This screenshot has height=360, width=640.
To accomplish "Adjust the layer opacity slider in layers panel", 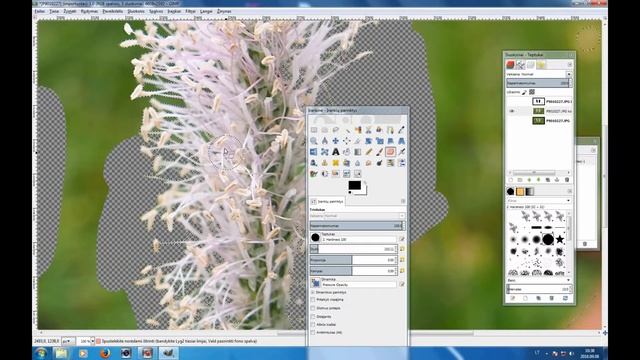I will click(539, 83).
